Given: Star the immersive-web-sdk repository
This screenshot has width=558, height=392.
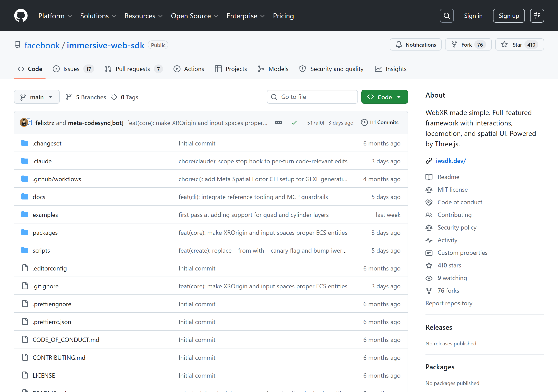Looking at the screenshot, I should [x=519, y=45].
